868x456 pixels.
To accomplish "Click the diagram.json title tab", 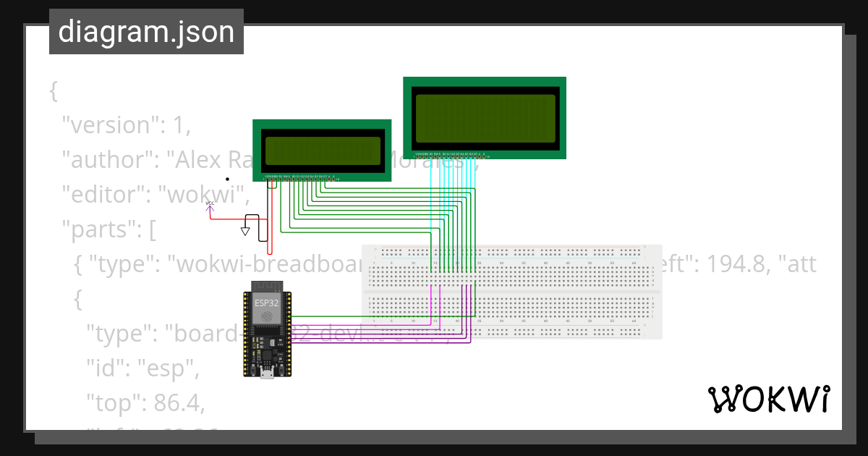I will (x=146, y=31).
